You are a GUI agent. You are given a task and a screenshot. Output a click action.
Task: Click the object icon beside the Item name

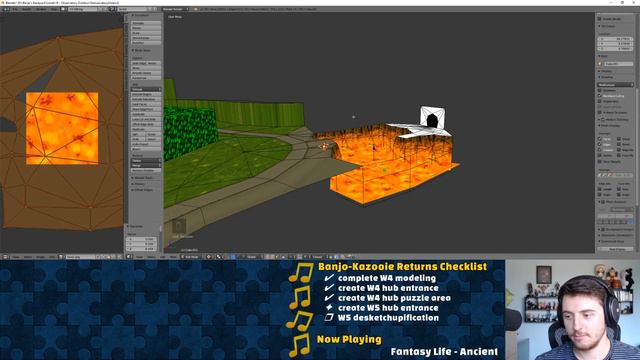coord(600,64)
